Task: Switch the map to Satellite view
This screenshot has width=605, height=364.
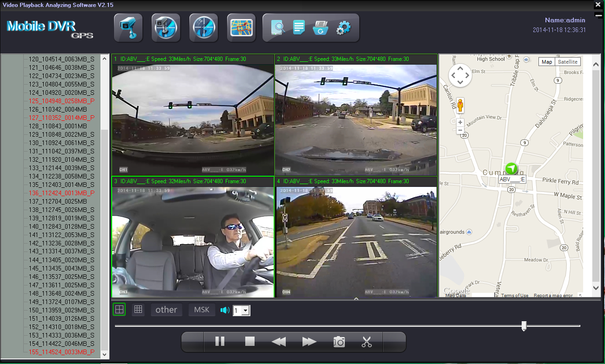Action: coord(567,62)
